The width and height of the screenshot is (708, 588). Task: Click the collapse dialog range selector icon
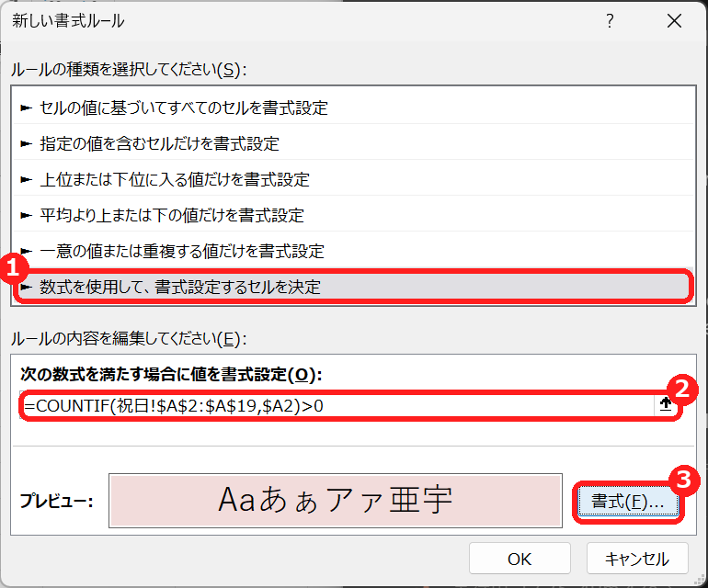click(665, 405)
